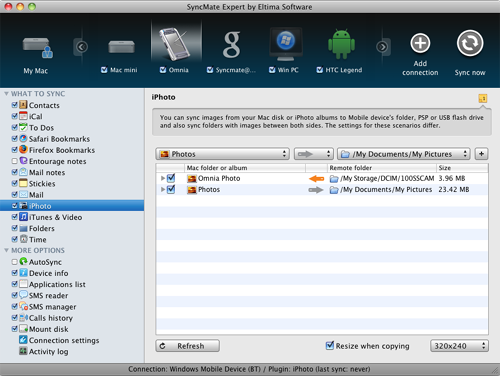500x376 pixels.
Task: Uncheck the Photos row checkbox in the table
Action: (x=171, y=189)
